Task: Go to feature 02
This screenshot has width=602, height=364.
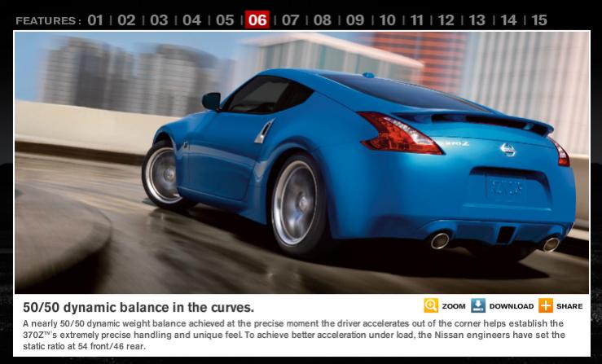Action: pyautogui.click(x=127, y=20)
